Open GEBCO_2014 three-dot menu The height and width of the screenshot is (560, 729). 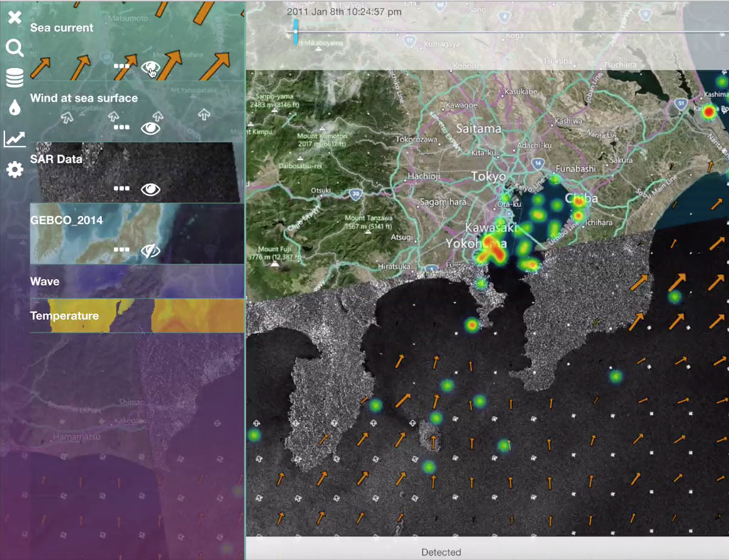point(122,250)
